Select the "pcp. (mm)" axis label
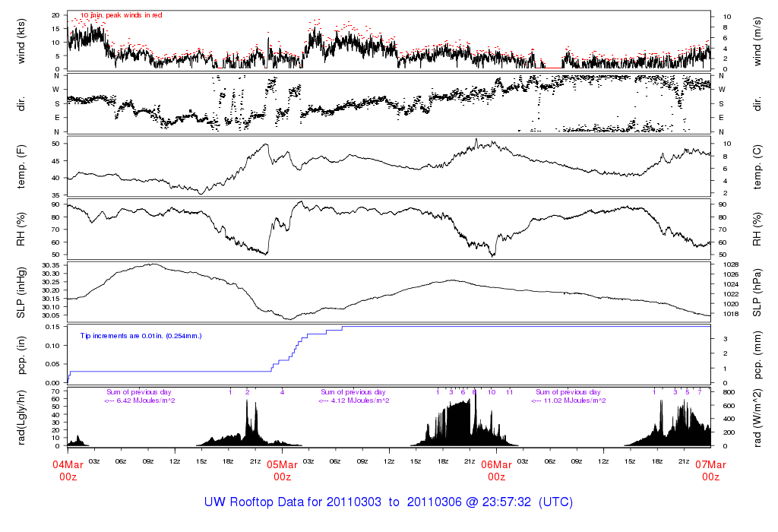The width and height of the screenshot is (778, 532). coord(757,356)
